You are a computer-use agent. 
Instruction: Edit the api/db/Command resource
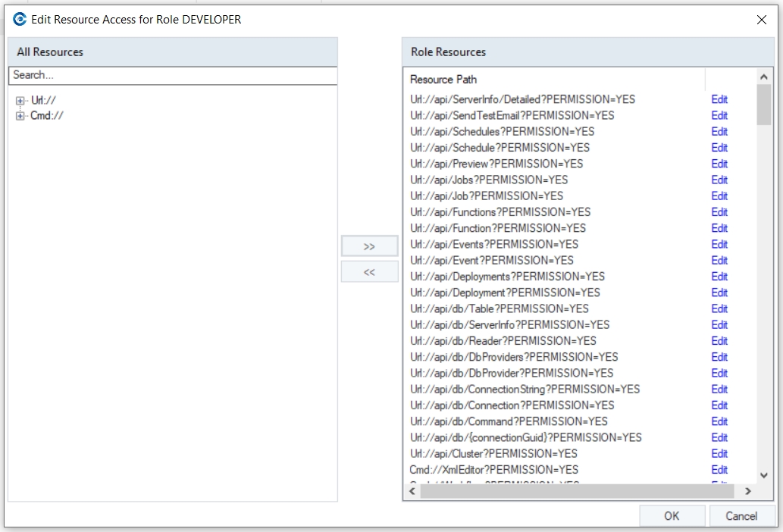pyautogui.click(x=719, y=421)
